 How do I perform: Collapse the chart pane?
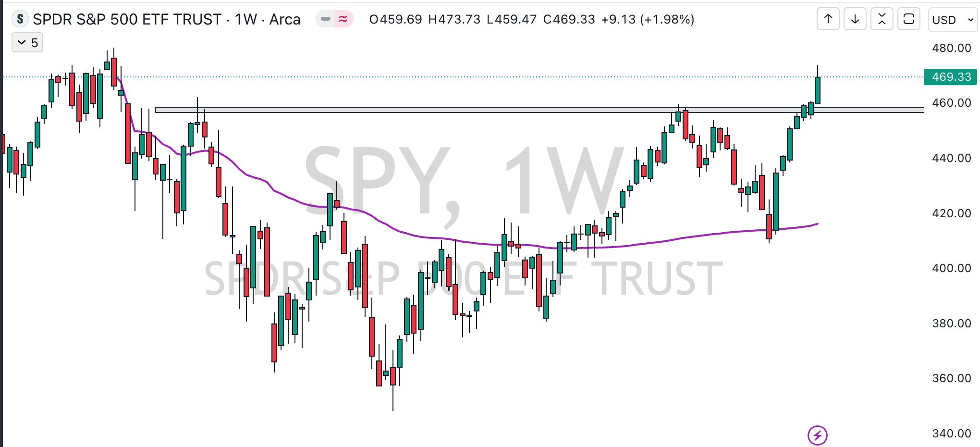click(x=882, y=19)
